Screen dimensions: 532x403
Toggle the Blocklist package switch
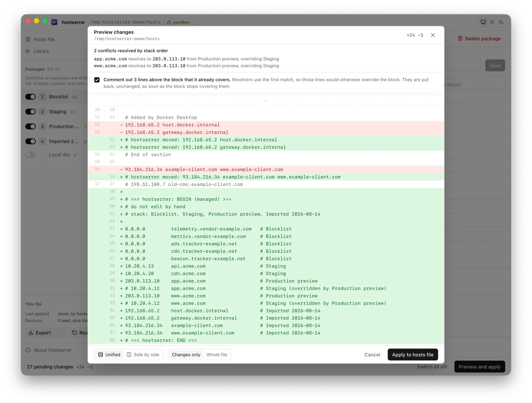[x=30, y=97]
